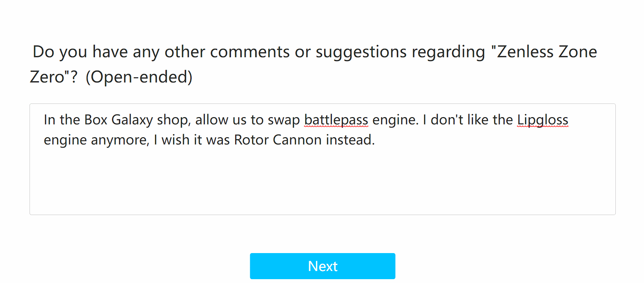Click the "(Open-ended)" label in the question

[139, 77]
